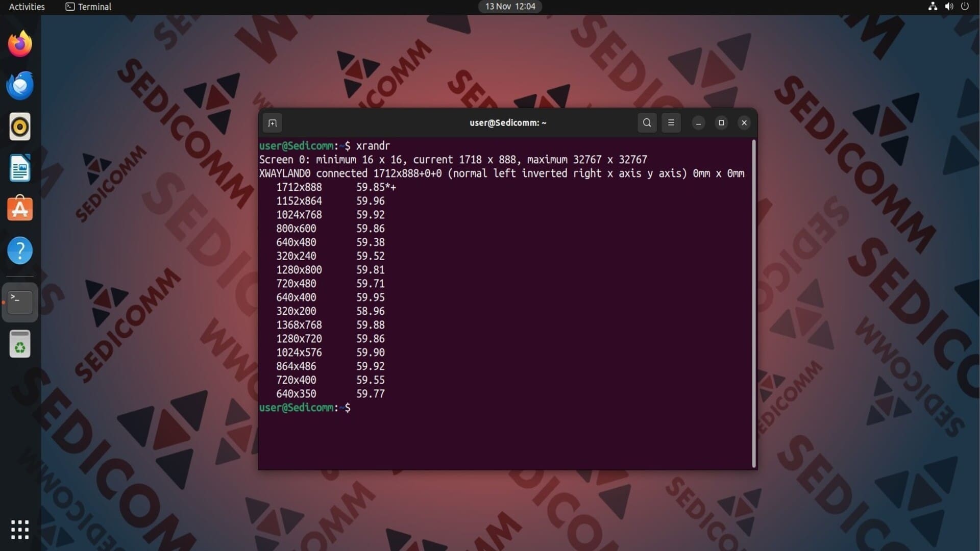The image size is (980, 551).
Task: Click the refresh rate '59.77'
Action: click(x=371, y=394)
